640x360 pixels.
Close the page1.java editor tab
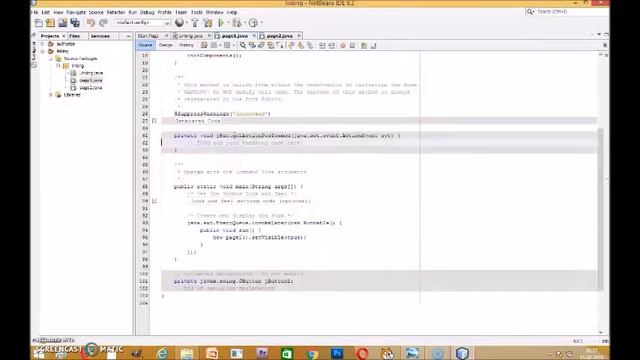[254, 36]
